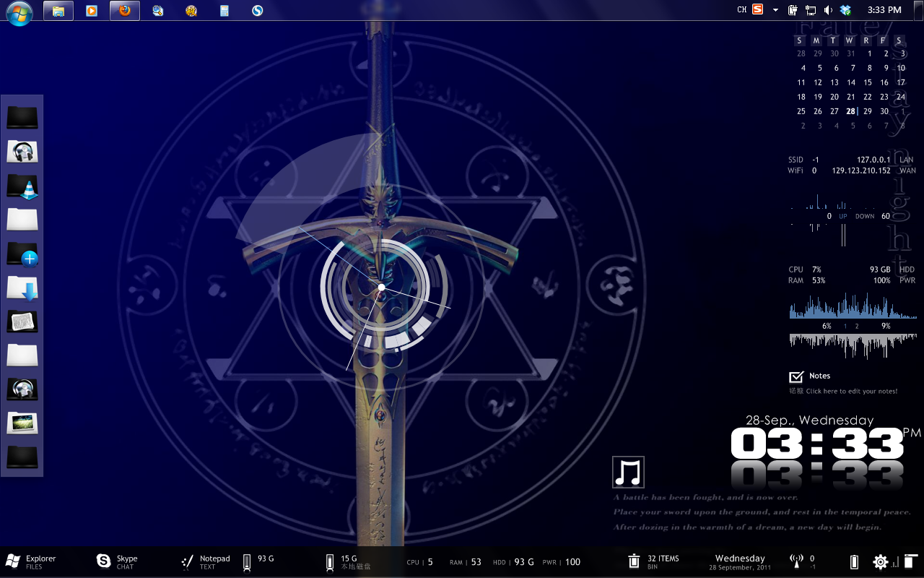Viewport: 924px width, 578px height.
Task: Click the orange Sogou input method icon
Action: tap(757, 9)
